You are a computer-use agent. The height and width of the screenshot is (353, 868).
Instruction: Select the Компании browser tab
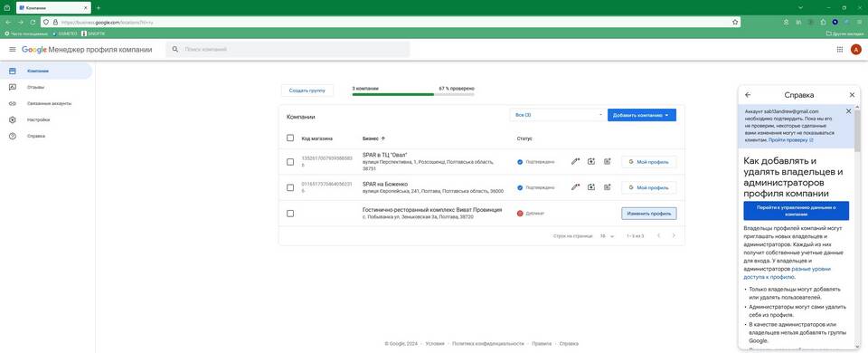[52, 8]
